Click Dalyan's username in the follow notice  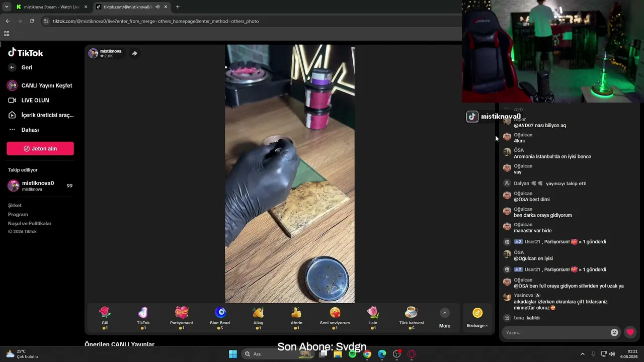[521, 184]
